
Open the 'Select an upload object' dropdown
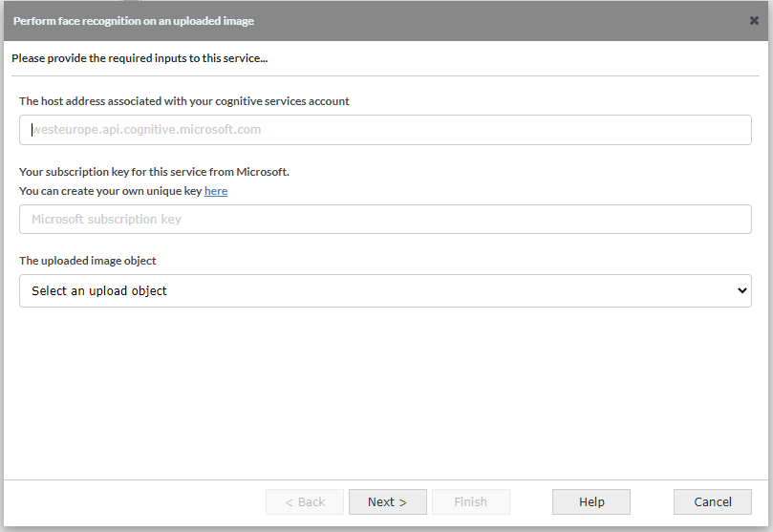click(385, 290)
